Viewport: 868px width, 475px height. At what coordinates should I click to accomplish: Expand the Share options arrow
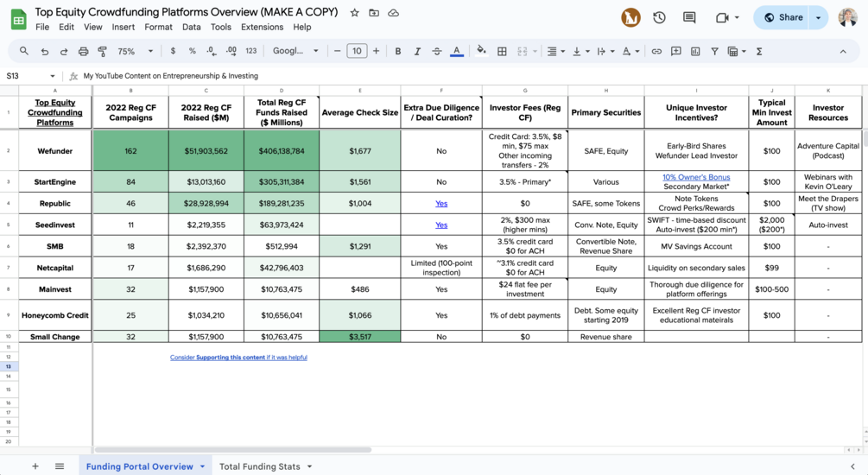point(818,18)
